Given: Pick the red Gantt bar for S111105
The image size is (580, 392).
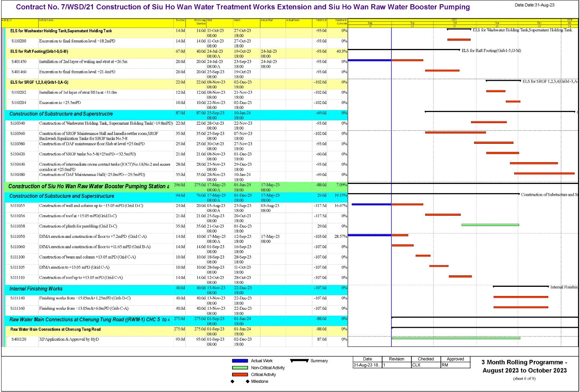Looking at the screenshot, I should click(x=439, y=266).
